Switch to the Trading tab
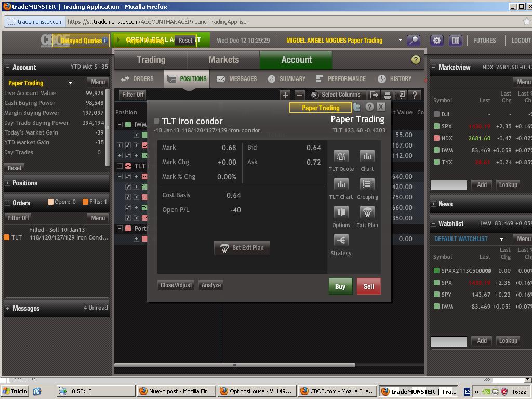Screen dimensions: 532x399 [151, 60]
